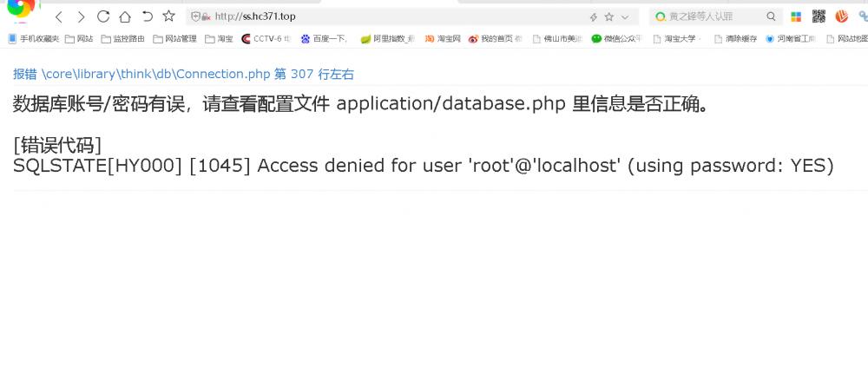Go back with the left arrow button

pos(59,16)
